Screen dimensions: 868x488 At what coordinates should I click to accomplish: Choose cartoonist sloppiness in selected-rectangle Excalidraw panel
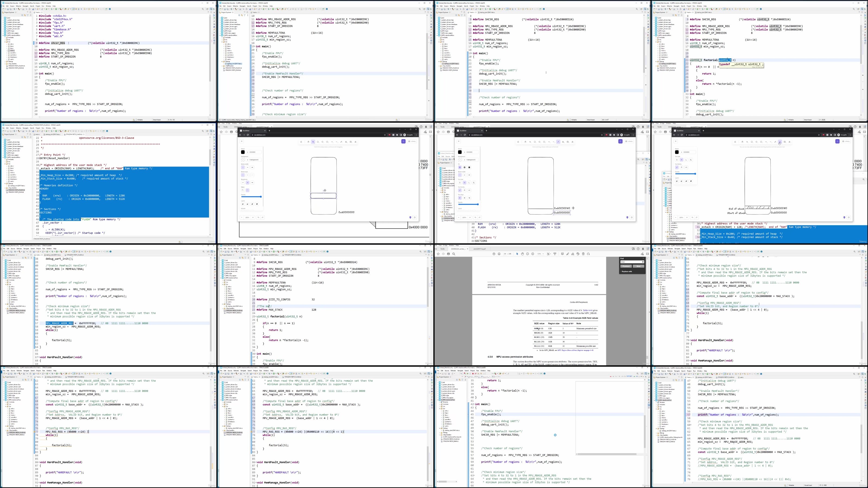click(x=252, y=182)
